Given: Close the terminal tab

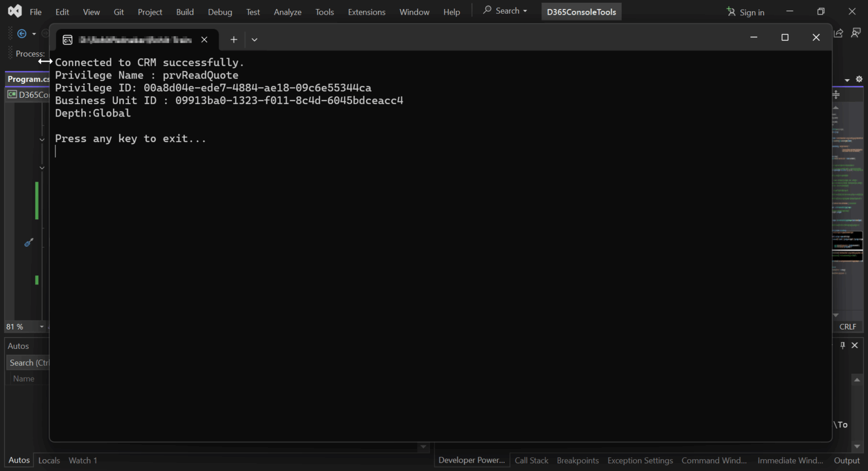Looking at the screenshot, I should [205, 40].
